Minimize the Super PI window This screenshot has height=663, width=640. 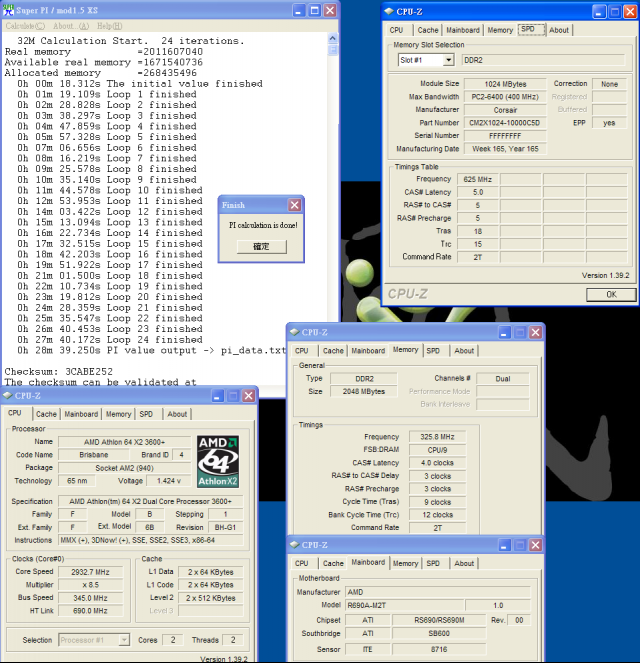point(299,11)
